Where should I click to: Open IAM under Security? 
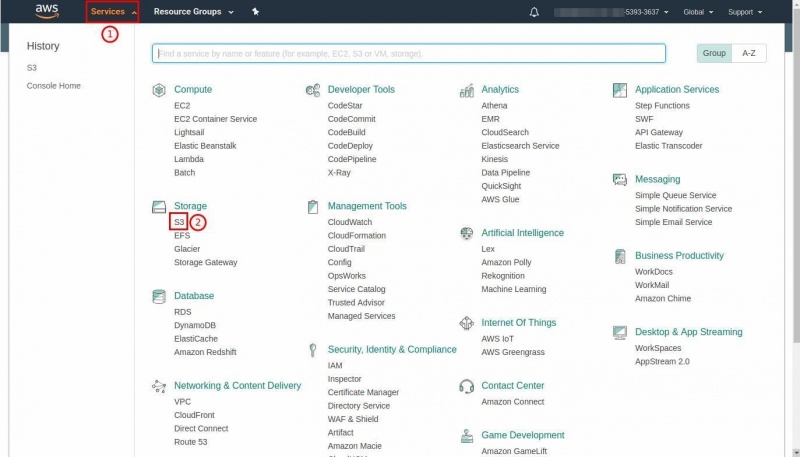coord(335,366)
